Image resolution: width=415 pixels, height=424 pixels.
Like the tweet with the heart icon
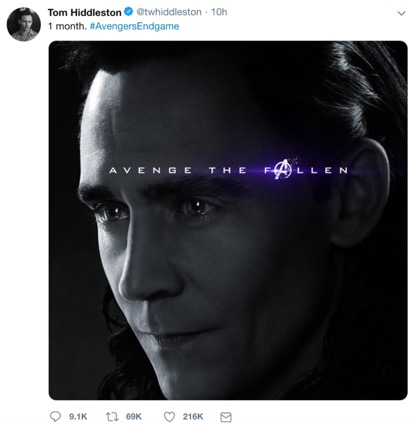point(169,416)
